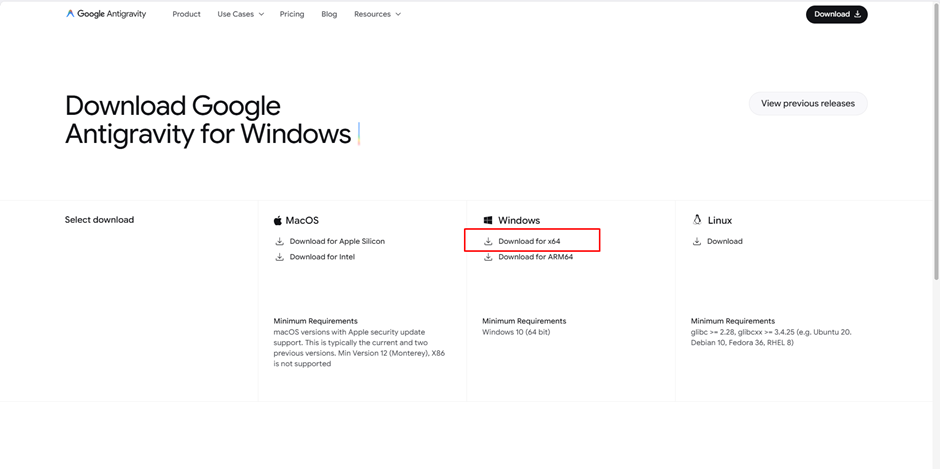
Task: Open the Blog link in navbar
Action: pyautogui.click(x=329, y=14)
